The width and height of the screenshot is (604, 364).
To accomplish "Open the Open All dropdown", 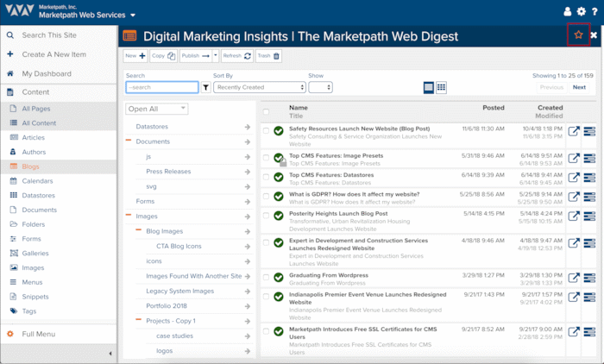I will [157, 109].
